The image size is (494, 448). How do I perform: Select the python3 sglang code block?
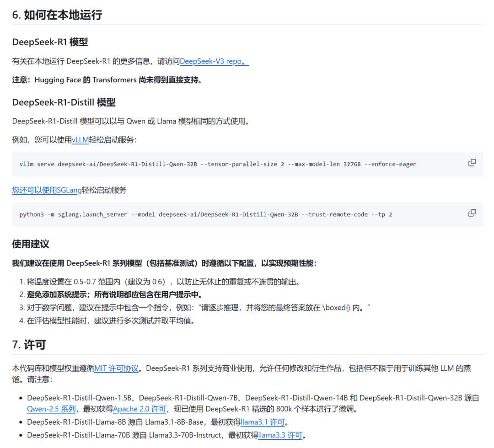coord(206,214)
